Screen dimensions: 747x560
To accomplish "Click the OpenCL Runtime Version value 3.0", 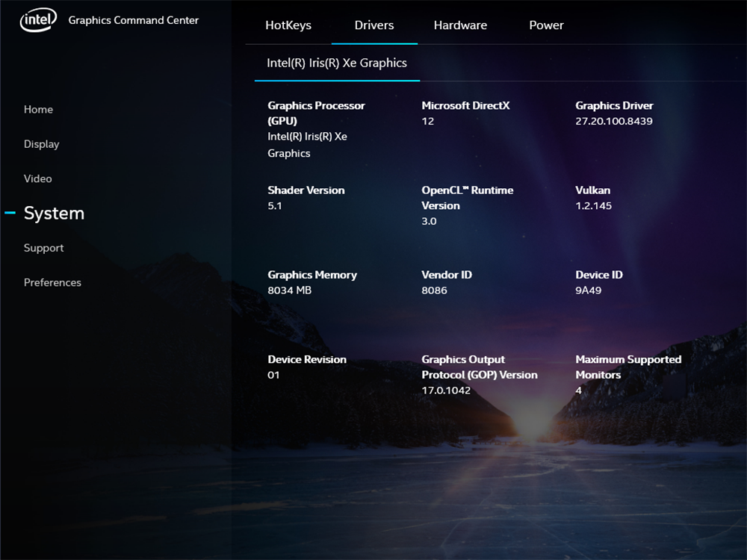I will coord(429,221).
